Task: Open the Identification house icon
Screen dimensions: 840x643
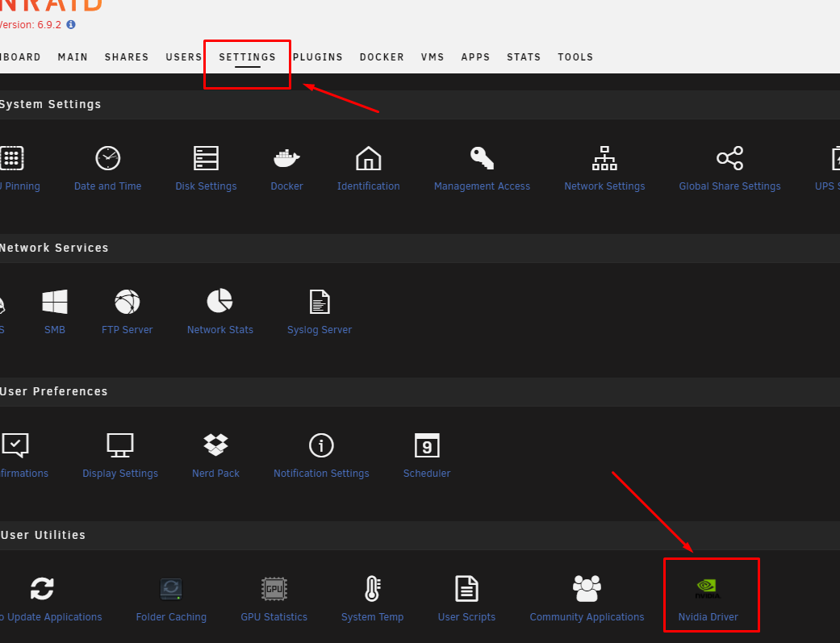Action: click(369, 158)
